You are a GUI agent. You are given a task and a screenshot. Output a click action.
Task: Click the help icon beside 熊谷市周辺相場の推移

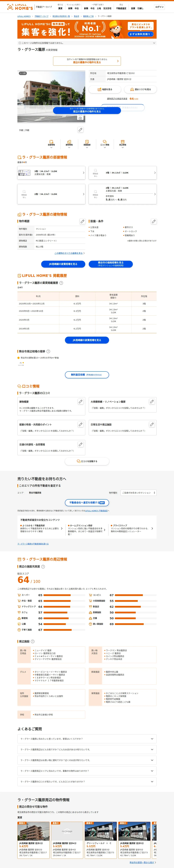[x=48, y=351]
